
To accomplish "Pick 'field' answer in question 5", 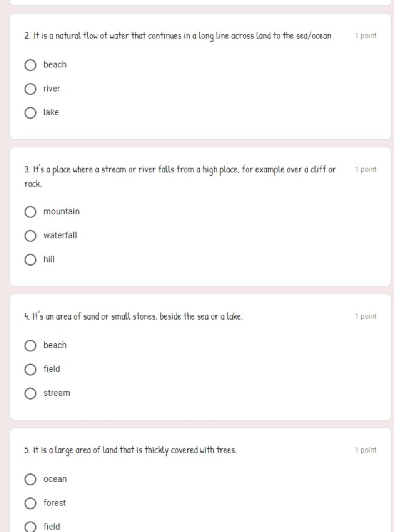I will click(x=30, y=527).
